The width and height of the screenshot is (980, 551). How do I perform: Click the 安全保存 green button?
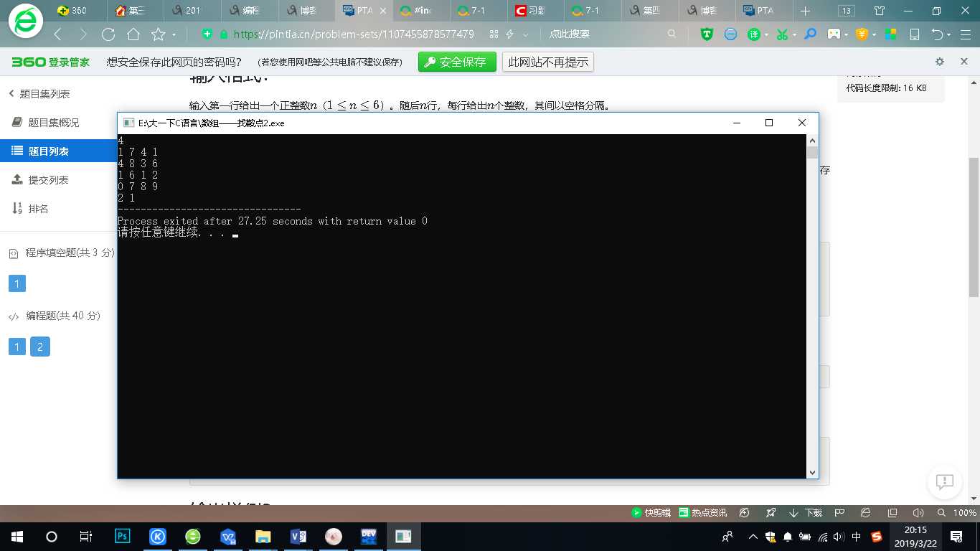[457, 62]
